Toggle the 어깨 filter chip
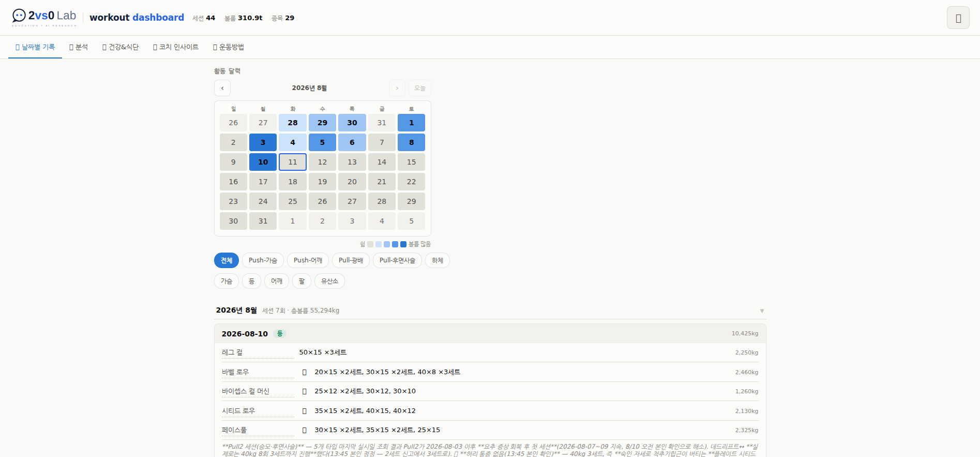980x457 pixels. click(277, 281)
